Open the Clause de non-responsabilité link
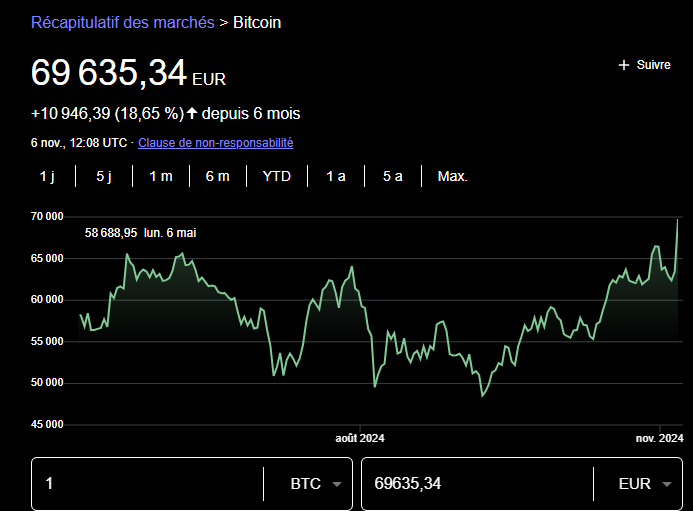Screen dimensions: 693x511 pyautogui.click(x=215, y=143)
